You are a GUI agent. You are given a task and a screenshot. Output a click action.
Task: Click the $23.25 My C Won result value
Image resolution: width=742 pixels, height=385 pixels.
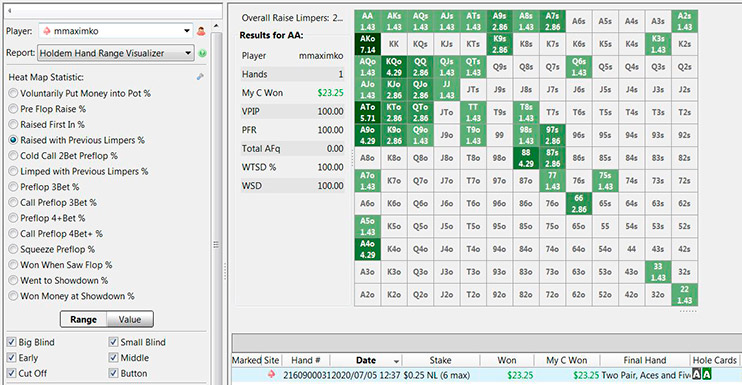[x=586, y=375]
